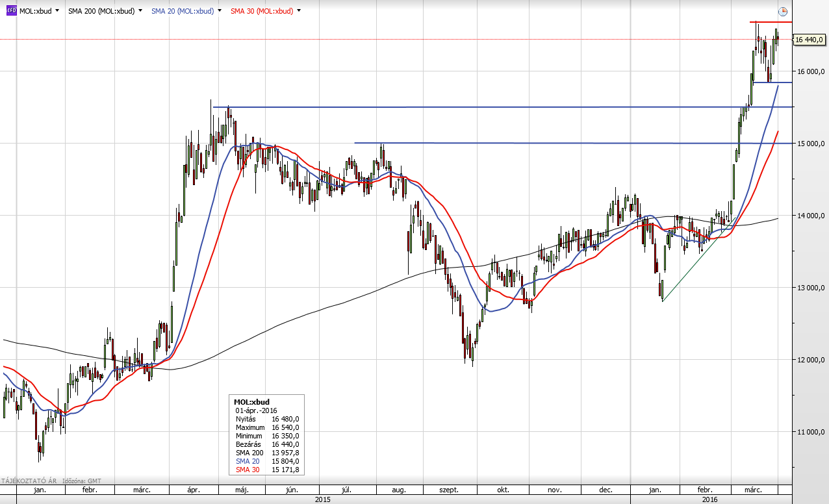Click the dec. month label on time axis
Viewport: 829px width, 504px height.
606,490
